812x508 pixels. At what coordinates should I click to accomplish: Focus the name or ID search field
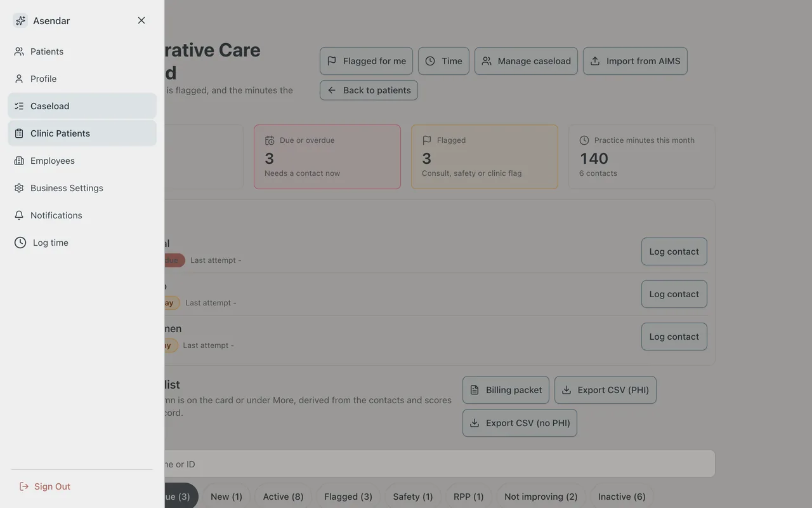pos(440,464)
